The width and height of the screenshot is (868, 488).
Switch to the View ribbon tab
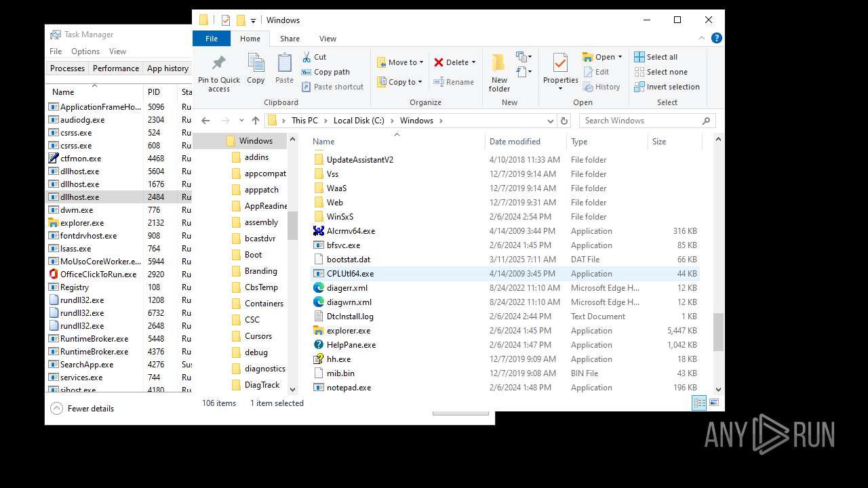click(x=328, y=39)
